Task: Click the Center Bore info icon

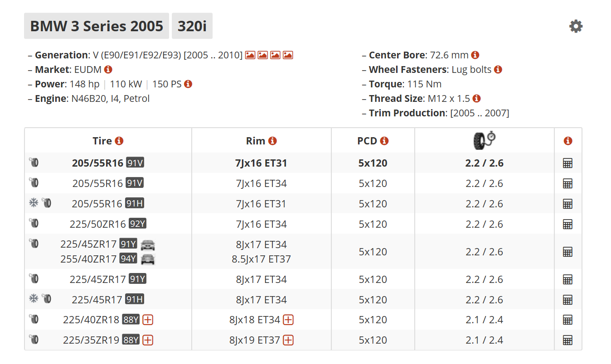Action: point(475,55)
